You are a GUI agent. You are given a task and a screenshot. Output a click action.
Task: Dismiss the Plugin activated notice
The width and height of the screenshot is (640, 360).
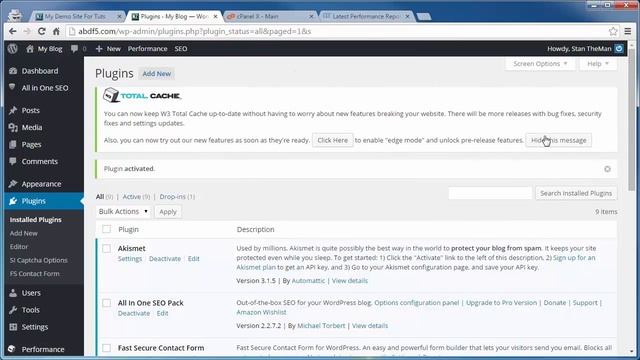tap(607, 169)
